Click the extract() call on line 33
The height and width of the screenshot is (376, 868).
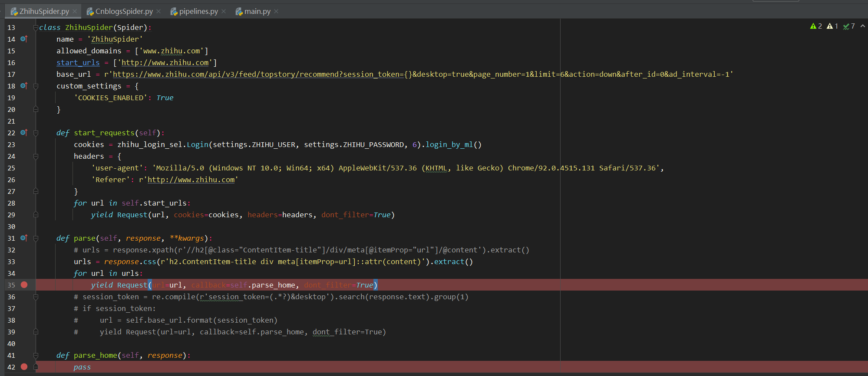pos(453,262)
